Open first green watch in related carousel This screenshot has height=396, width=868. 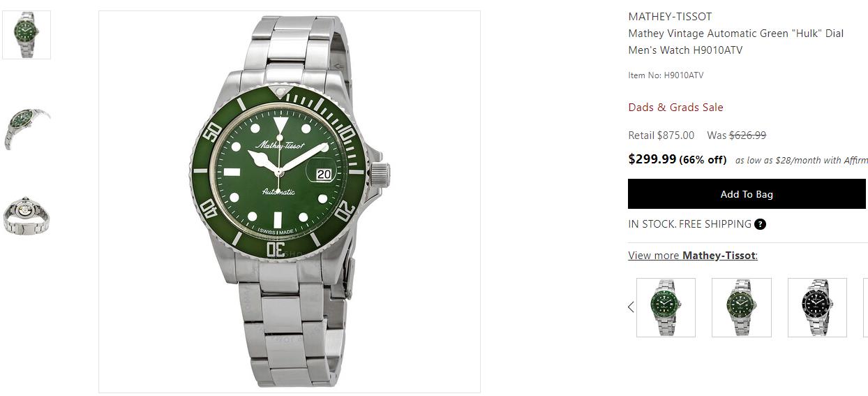click(666, 307)
